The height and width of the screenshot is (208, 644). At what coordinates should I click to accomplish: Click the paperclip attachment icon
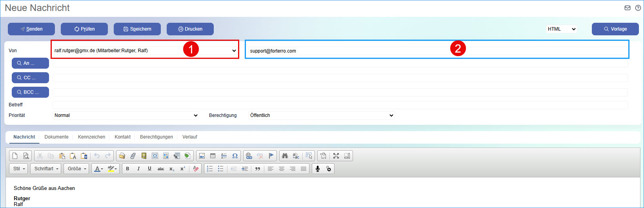click(133, 156)
